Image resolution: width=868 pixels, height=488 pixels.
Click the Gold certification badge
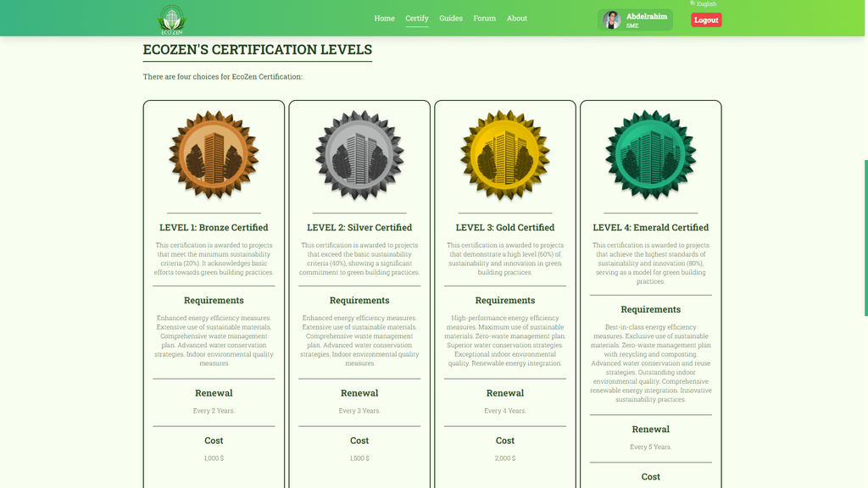[505, 155]
